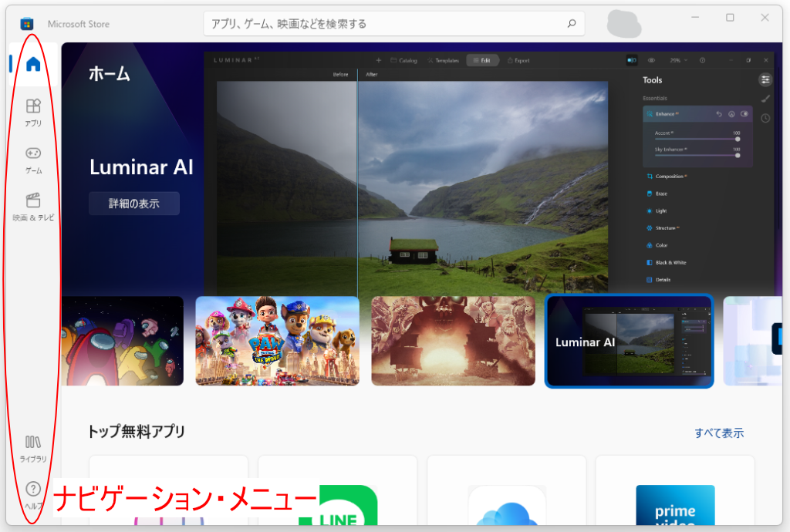Open the user profile avatar
This screenshot has width=790, height=532.
(623, 24)
